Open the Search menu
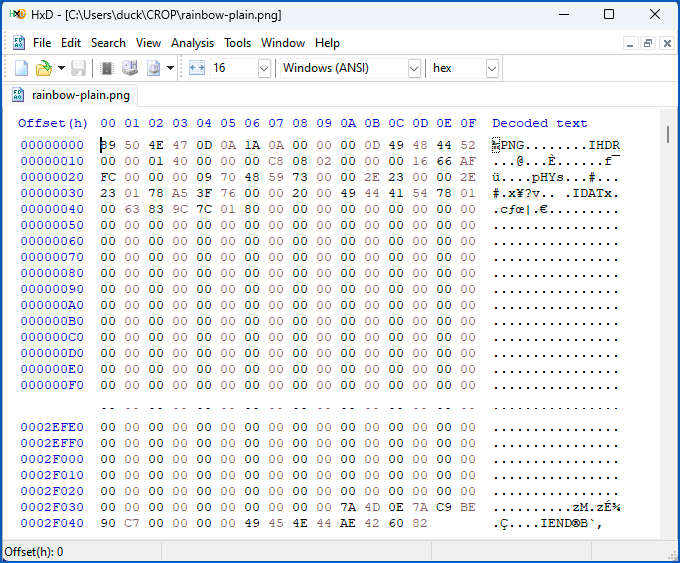The width and height of the screenshot is (680, 563). pyautogui.click(x=108, y=43)
